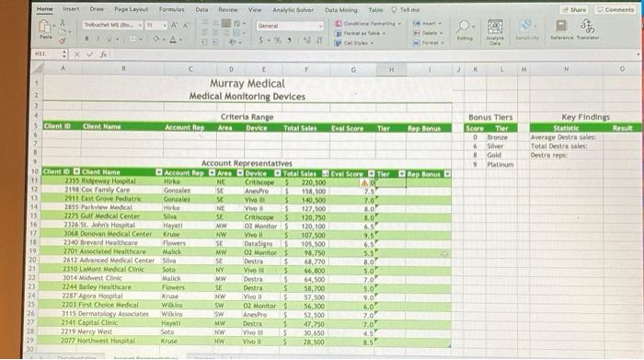Open the Comments button

coord(615,9)
